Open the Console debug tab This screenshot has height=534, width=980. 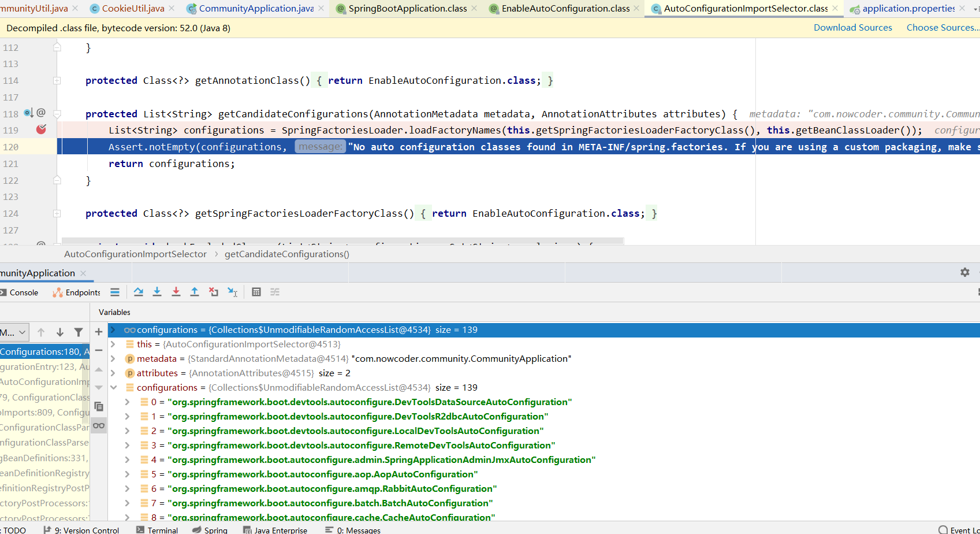coord(19,292)
